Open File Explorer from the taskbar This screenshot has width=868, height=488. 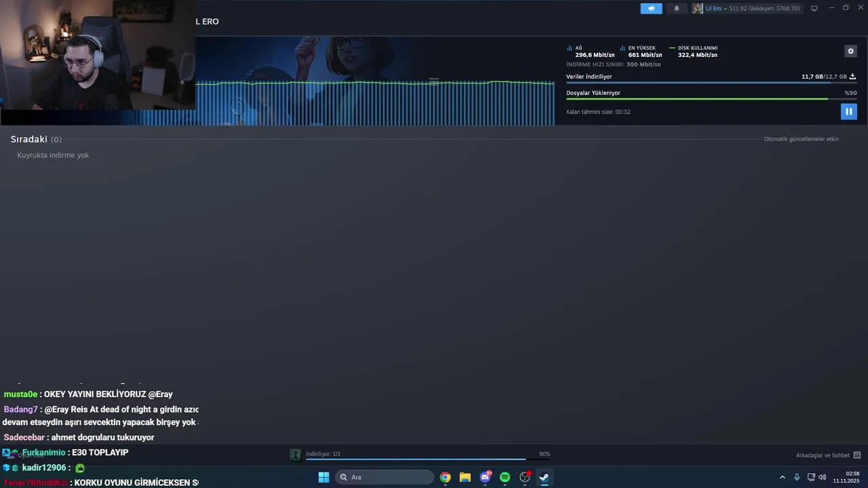tap(465, 477)
